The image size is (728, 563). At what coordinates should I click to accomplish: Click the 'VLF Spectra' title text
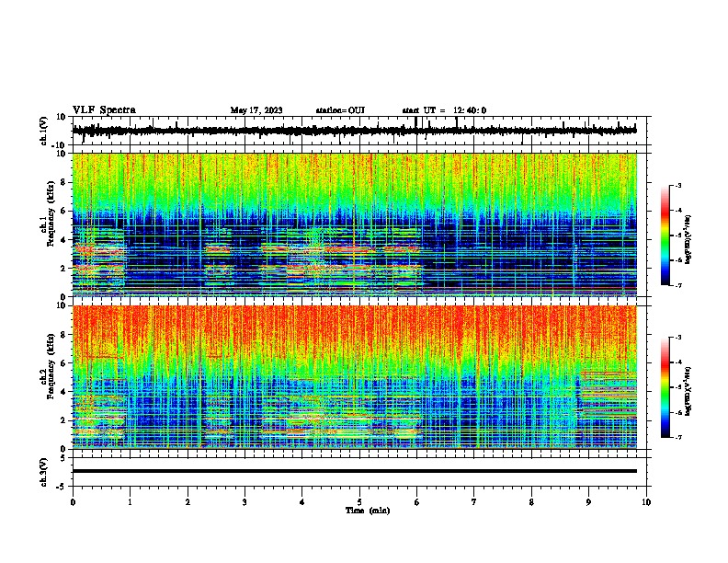point(104,110)
